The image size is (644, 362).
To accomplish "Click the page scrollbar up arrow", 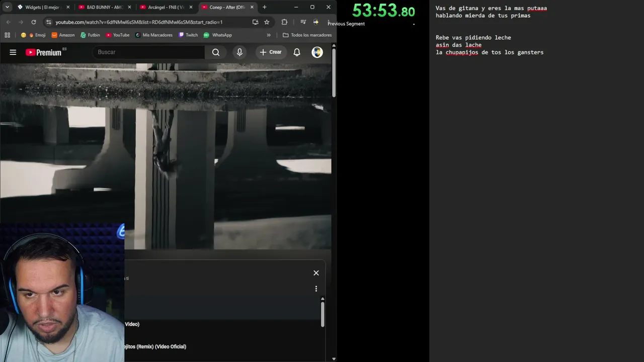I will coord(334,46).
